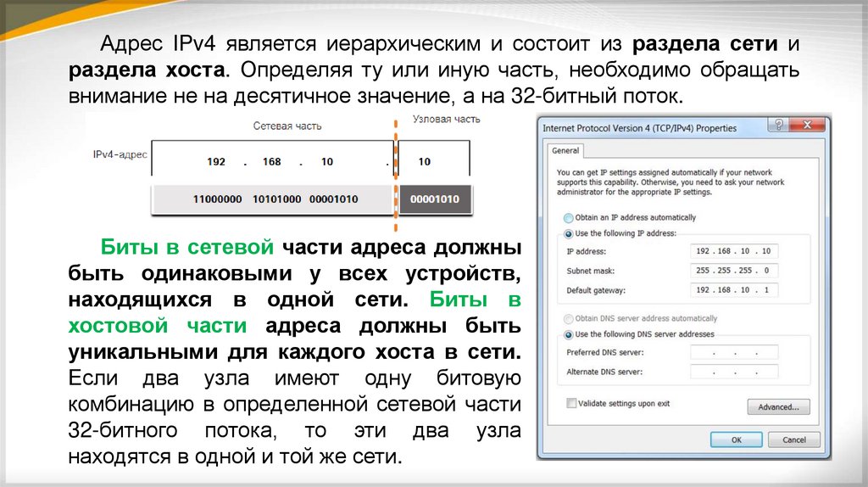Click the Default gateway input field
The image size is (868, 487).
pyautogui.click(x=734, y=290)
